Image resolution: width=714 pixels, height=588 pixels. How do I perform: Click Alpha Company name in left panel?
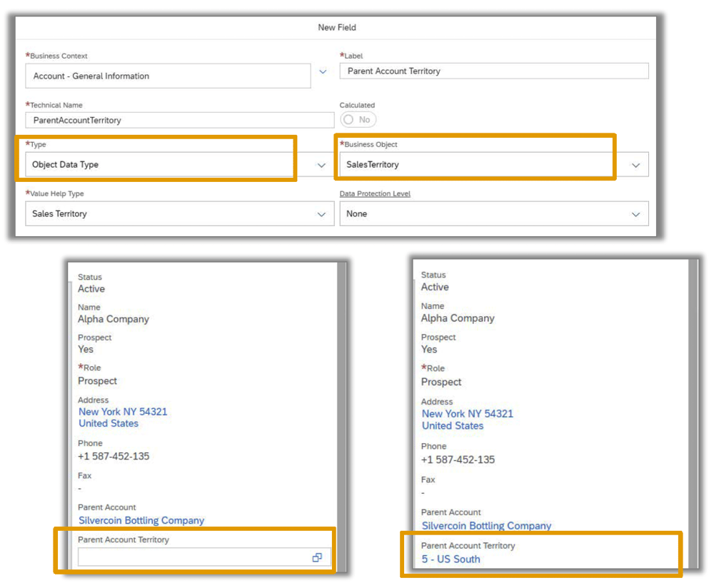pos(114,319)
